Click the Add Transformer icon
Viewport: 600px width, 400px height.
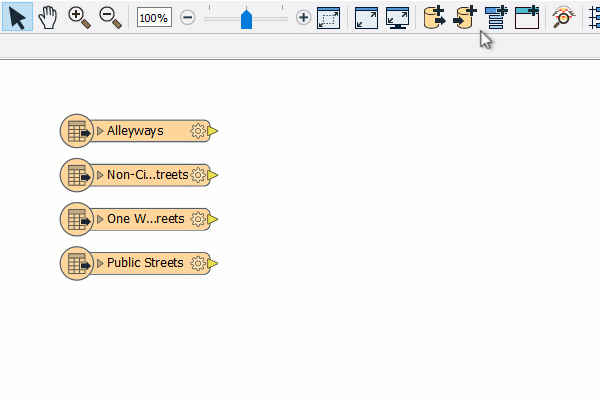click(496, 17)
